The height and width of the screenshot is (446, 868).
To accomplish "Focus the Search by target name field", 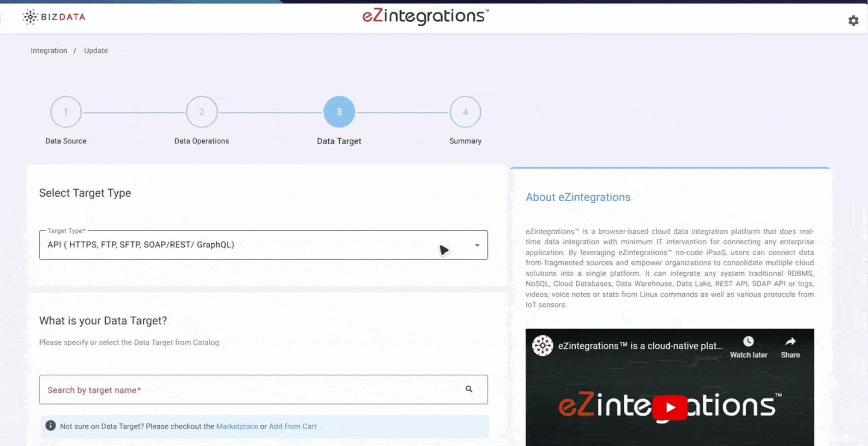I will tap(249, 390).
